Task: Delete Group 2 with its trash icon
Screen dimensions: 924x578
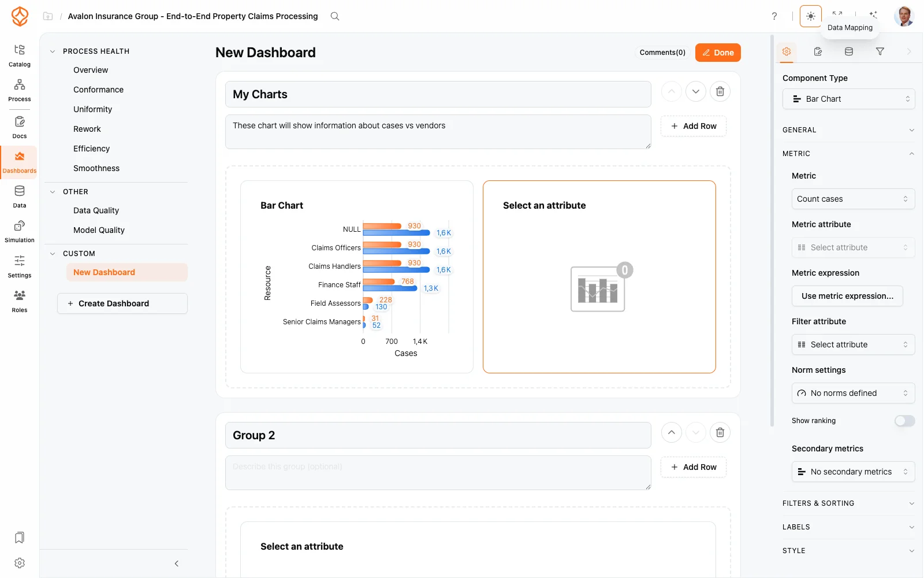Action: point(720,432)
